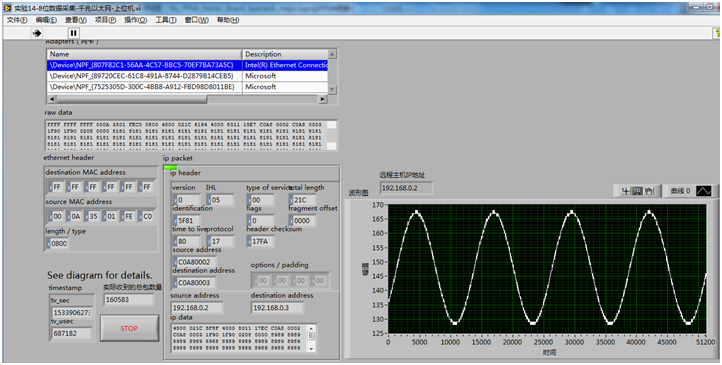Click the source address 192.168.0.2 indicator

click(197, 307)
